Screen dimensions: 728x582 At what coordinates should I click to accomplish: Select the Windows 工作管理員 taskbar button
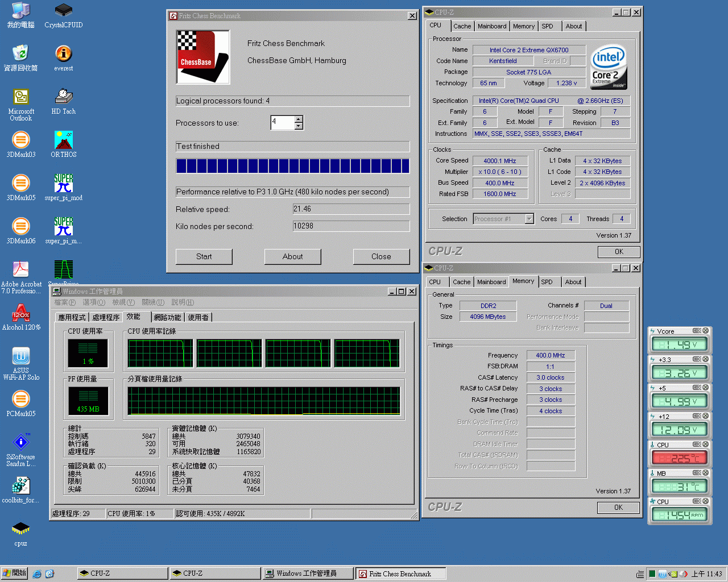[308, 573]
